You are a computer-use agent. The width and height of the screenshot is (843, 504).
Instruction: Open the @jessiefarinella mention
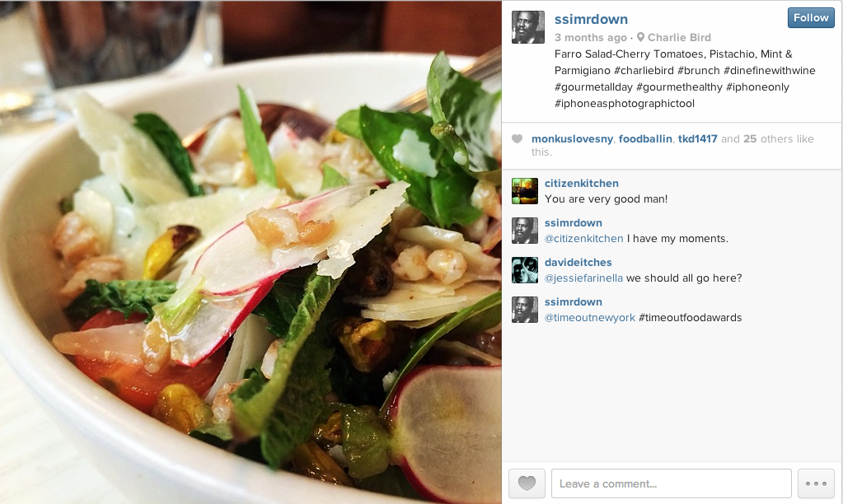(584, 278)
